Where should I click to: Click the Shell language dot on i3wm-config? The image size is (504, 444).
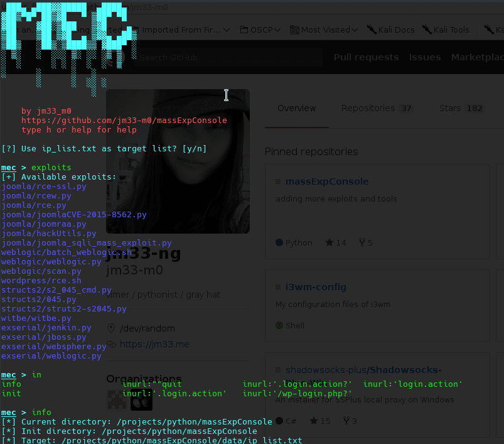[279, 325]
